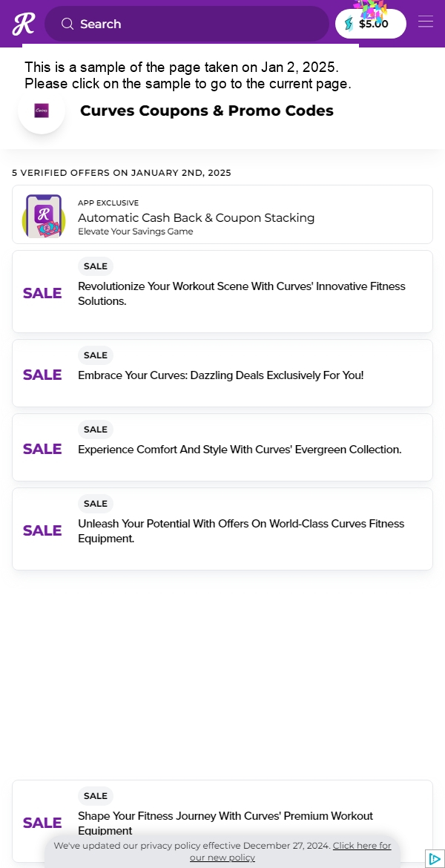Click the lightning bolt cash back icon

tap(349, 24)
